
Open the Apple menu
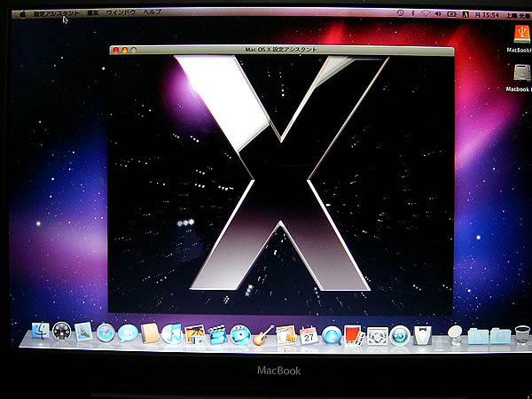click(23, 14)
